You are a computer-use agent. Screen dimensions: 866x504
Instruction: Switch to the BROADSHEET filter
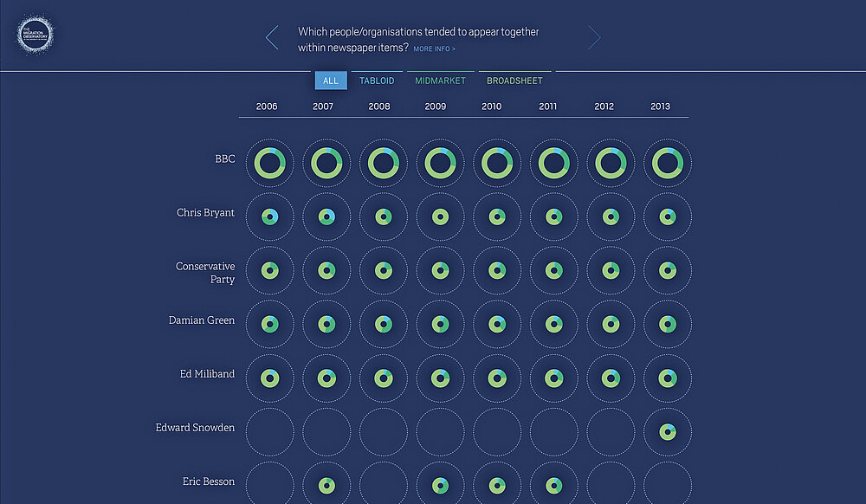tap(514, 81)
